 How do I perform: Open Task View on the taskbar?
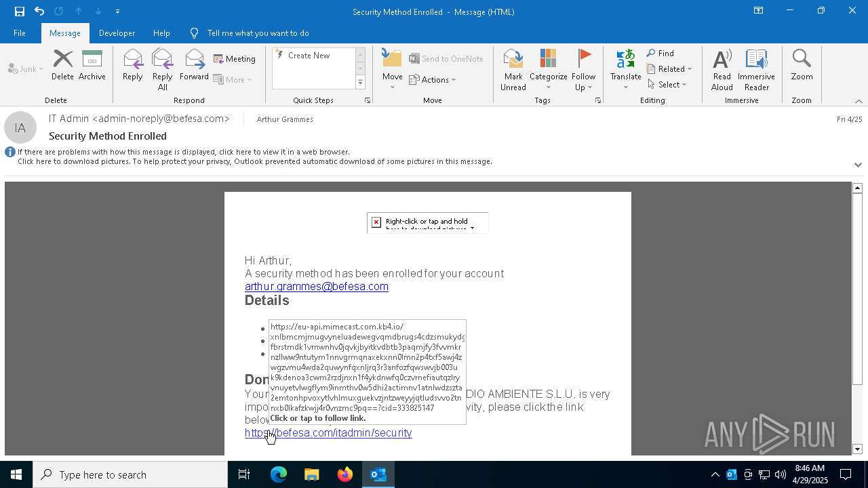point(244,474)
